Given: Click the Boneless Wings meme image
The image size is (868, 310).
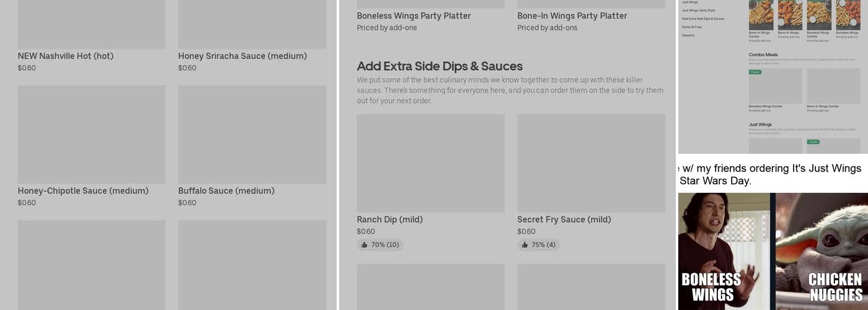Looking at the screenshot, I should (724, 251).
